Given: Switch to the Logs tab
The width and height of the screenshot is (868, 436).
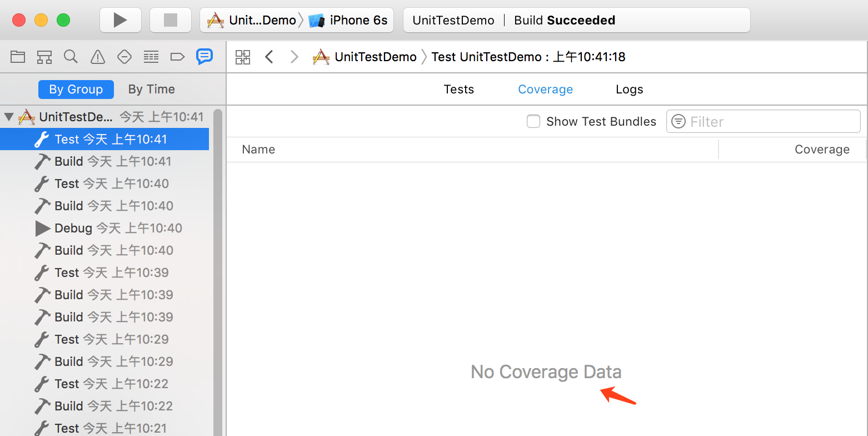Looking at the screenshot, I should [630, 90].
